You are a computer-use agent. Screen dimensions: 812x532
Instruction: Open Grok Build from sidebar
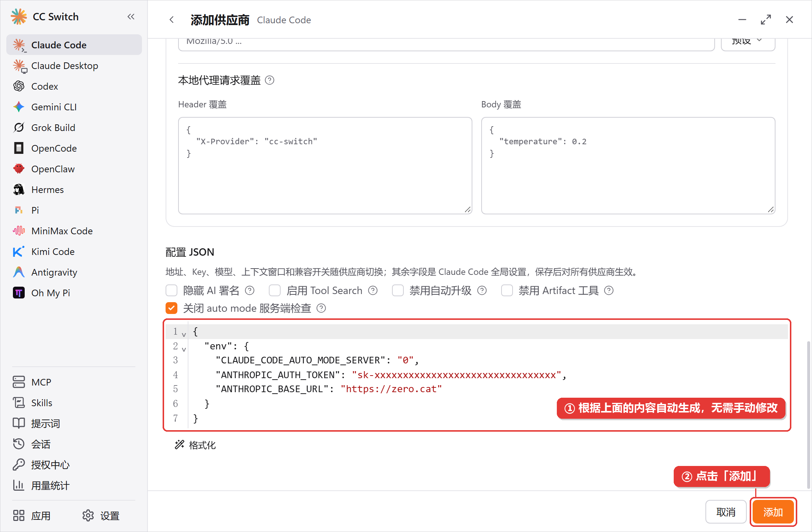coord(74,128)
